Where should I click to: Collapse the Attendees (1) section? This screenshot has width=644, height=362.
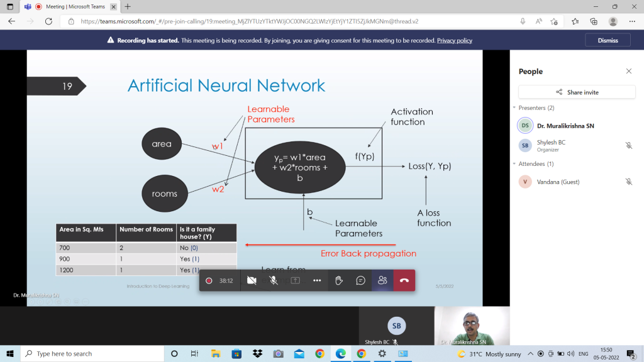coord(514,164)
